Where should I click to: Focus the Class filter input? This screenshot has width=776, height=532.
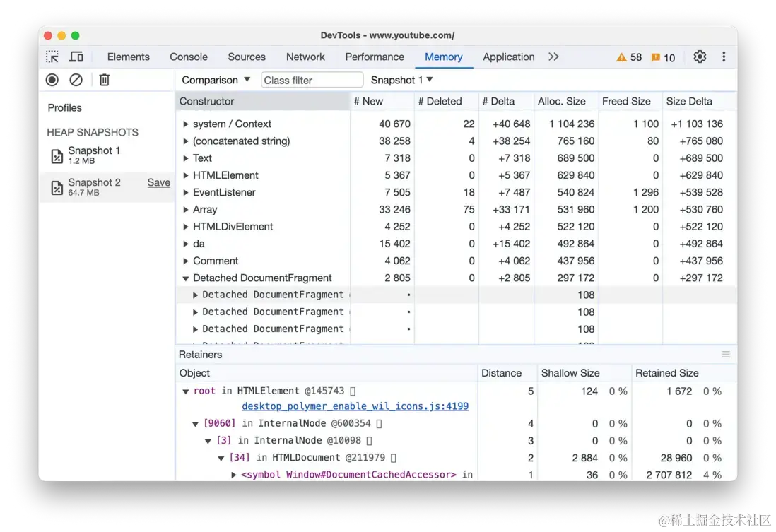[312, 80]
